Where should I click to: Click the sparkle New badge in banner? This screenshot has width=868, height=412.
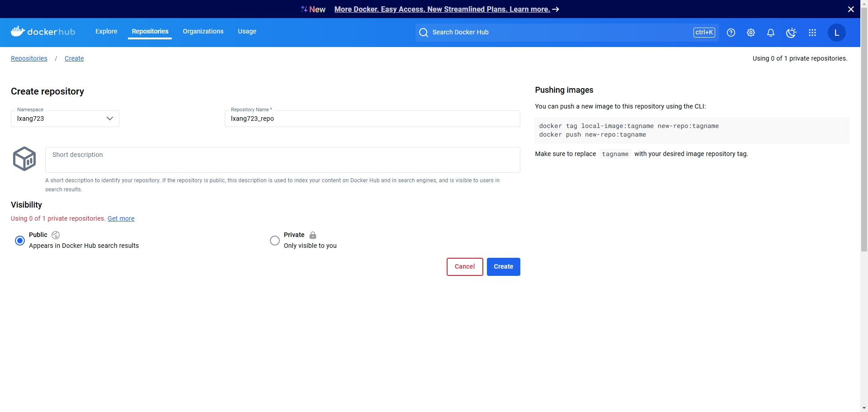pos(313,9)
